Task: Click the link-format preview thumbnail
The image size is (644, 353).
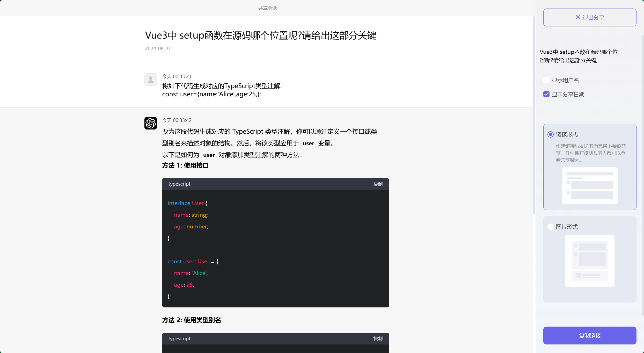Action: pos(590,186)
